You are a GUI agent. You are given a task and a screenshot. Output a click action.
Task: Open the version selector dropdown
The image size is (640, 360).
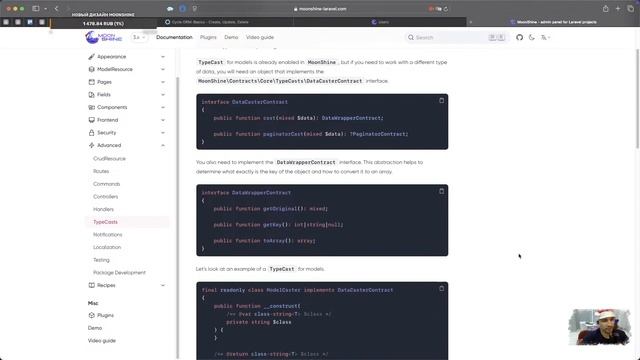tap(139, 37)
